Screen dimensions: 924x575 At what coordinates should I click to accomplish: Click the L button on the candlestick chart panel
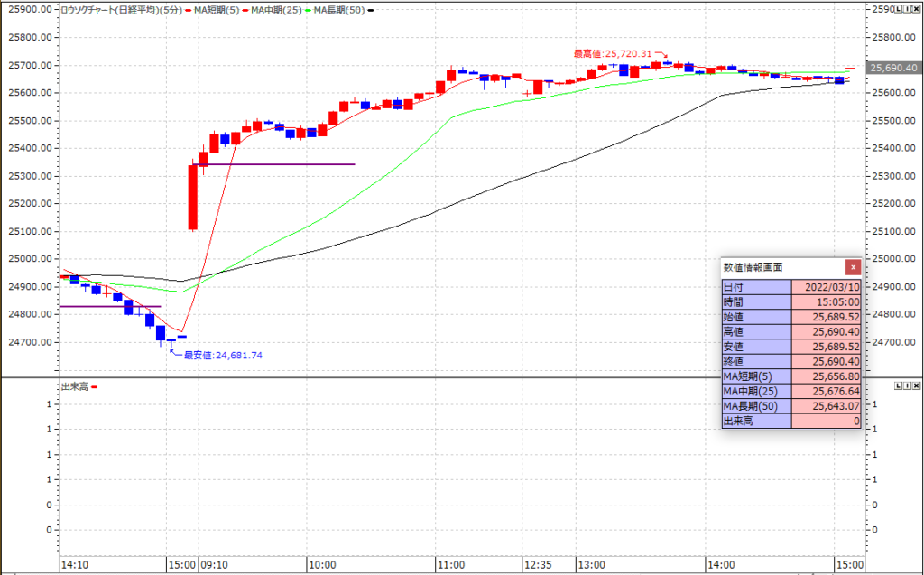pyautogui.click(x=899, y=9)
